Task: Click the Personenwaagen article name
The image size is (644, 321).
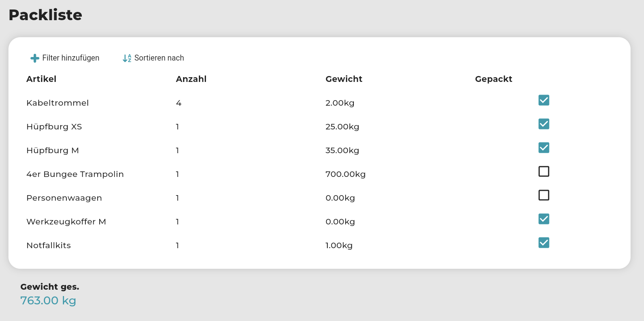Action: 64,198
